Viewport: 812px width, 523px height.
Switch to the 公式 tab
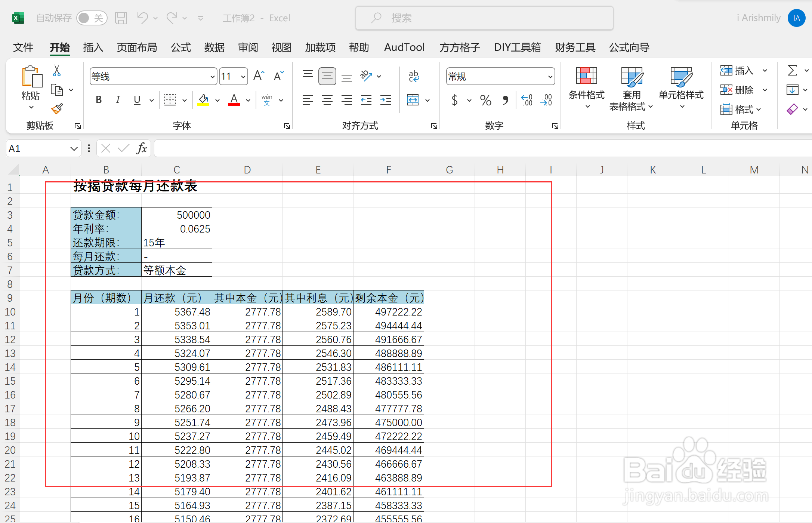coord(181,47)
